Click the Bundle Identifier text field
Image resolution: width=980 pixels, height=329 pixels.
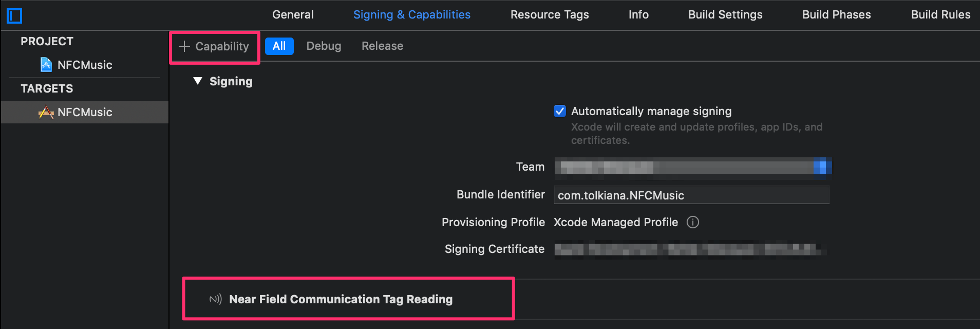coord(691,195)
